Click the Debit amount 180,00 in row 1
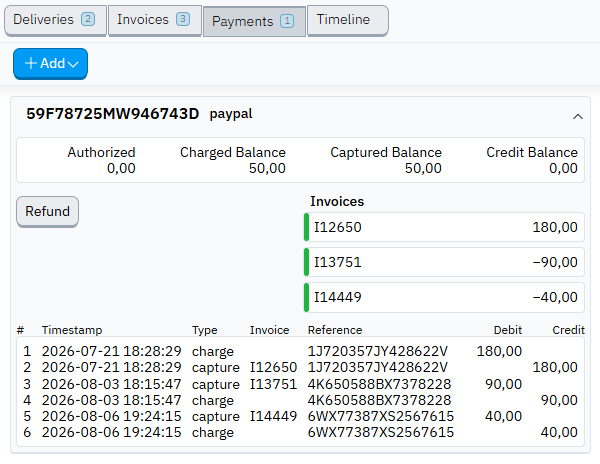 (499, 351)
